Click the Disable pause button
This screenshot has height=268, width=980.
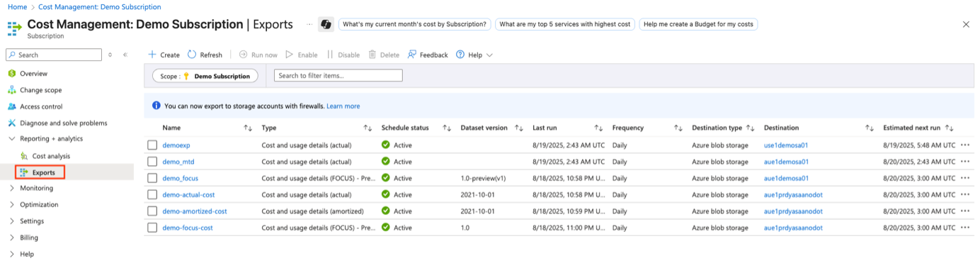[343, 55]
